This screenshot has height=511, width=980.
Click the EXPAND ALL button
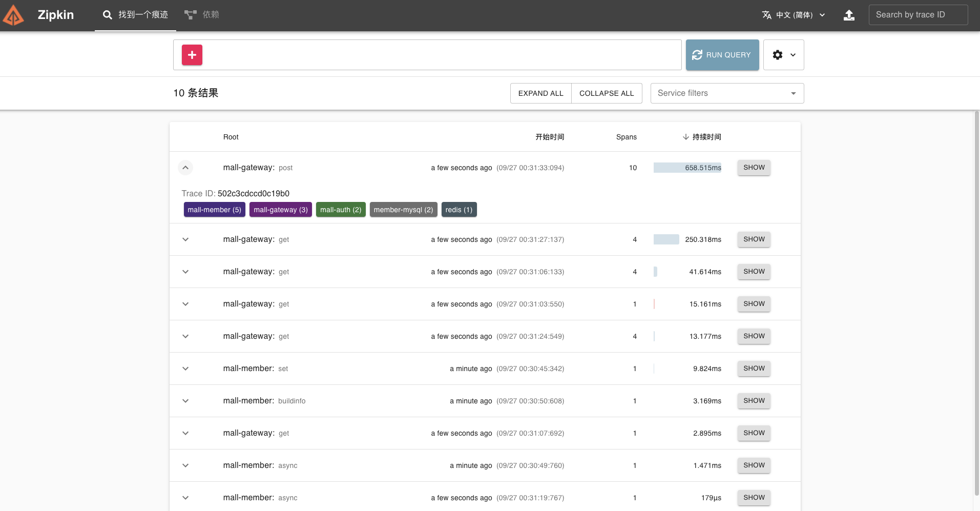pos(540,93)
